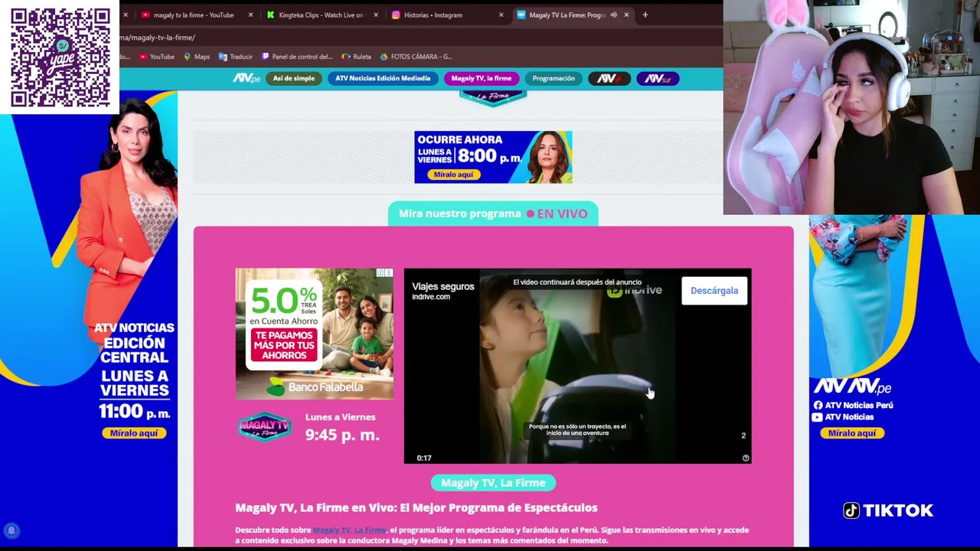980x551 pixels.
Task: Click the Magaly TV La Firme logo
Action: tap(265, 427)
